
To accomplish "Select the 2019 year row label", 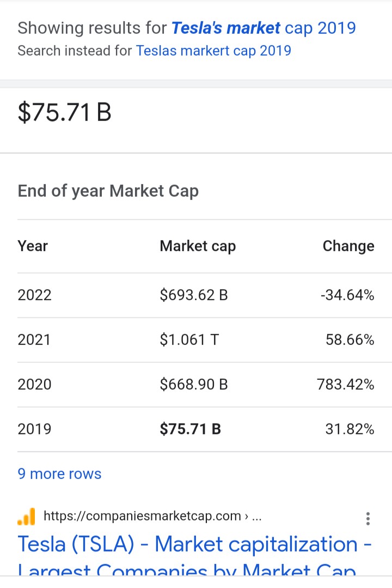I will click(x=34, y=429).
